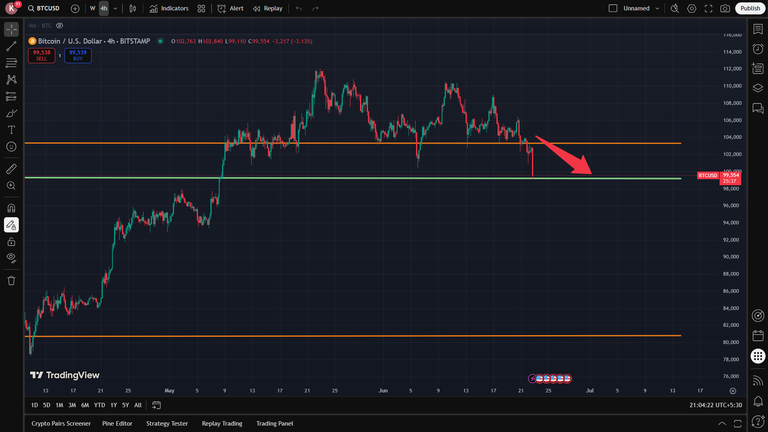Open the Alert creation dialog
Screen dimensions: 768x432
coord(230,8)
